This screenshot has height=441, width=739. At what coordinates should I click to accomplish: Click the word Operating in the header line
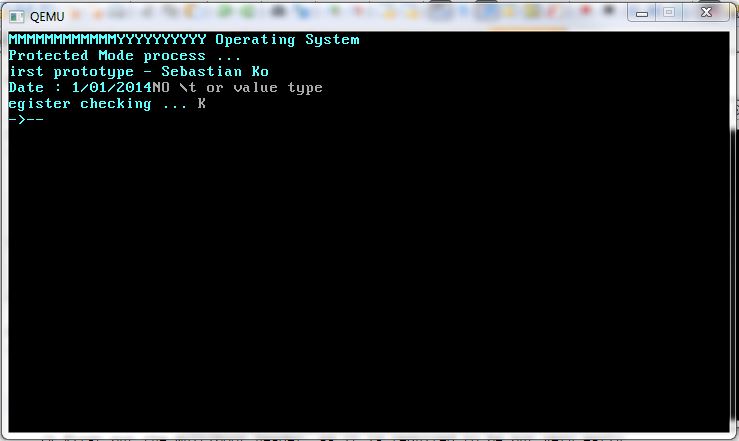click(x=255, y=40)
